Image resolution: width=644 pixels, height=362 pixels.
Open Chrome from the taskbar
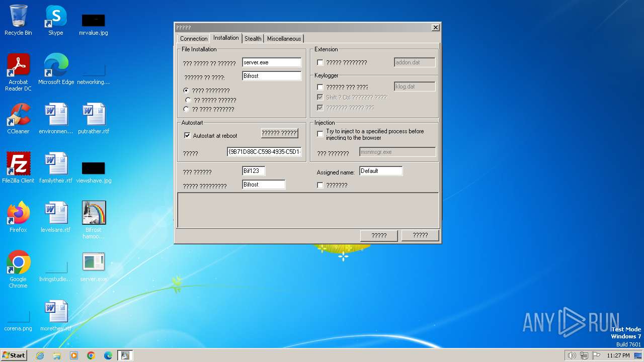tap(91, 355)
